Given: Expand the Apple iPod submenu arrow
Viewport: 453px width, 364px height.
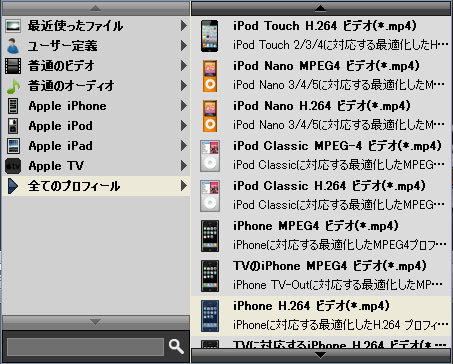Looking at the screenshot, I should point(184,126).
